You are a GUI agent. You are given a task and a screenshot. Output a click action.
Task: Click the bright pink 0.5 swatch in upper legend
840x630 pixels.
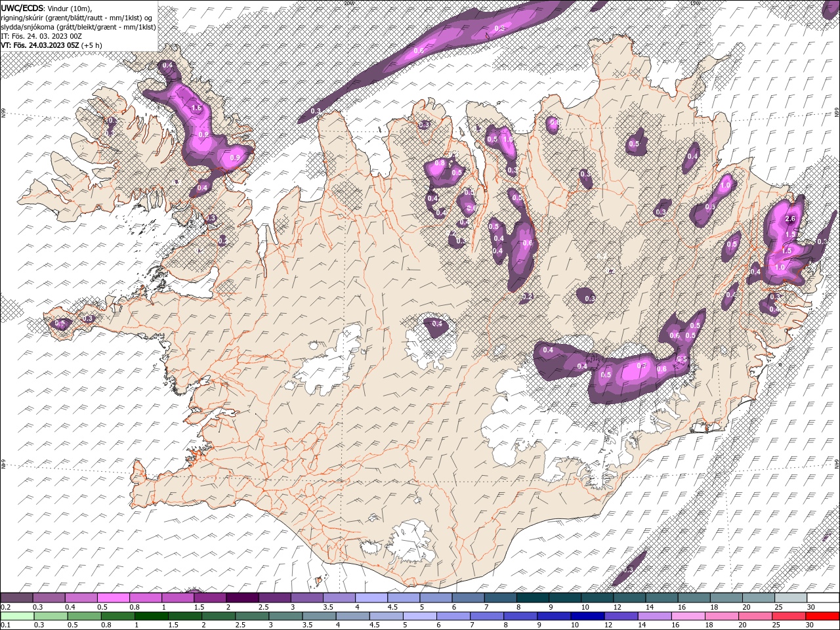(x=113, y=598)
